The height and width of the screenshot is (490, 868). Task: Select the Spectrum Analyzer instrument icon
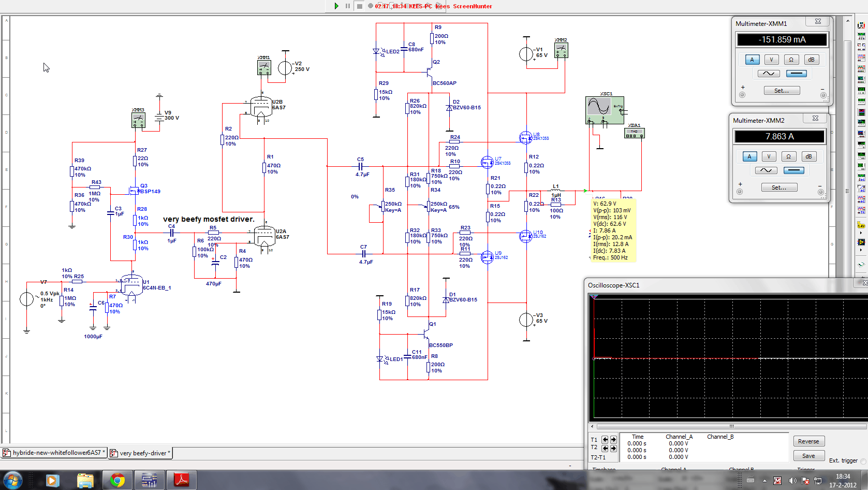coord(861,156)
